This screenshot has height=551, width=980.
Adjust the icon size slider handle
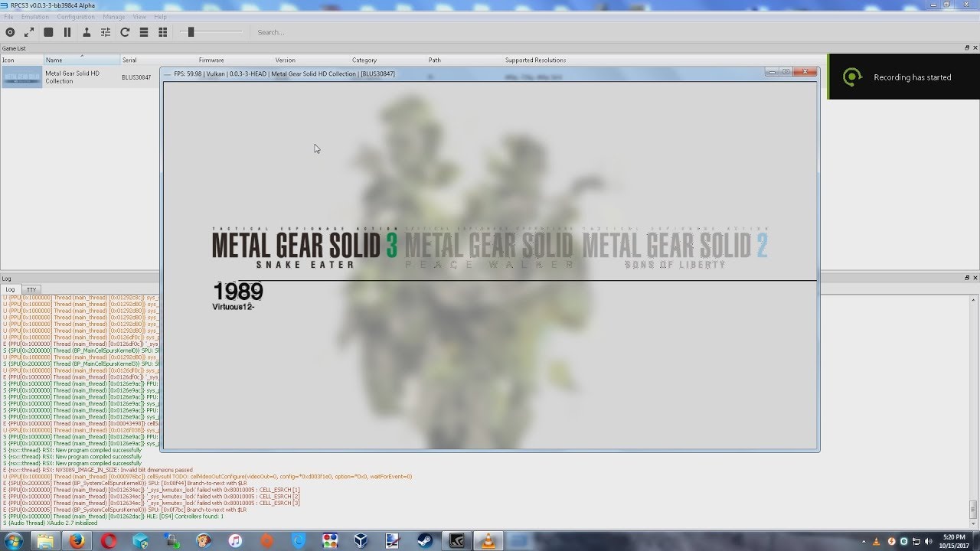(191, 32)
